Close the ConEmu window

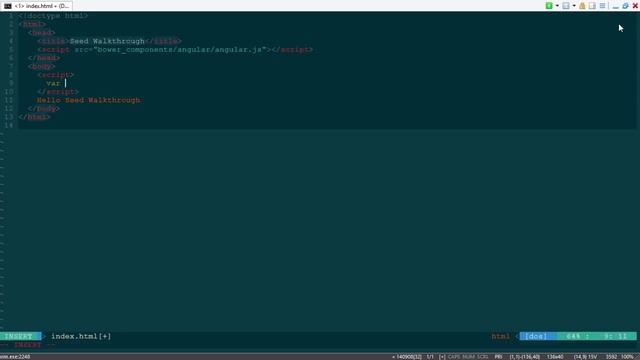pos(635,6)
